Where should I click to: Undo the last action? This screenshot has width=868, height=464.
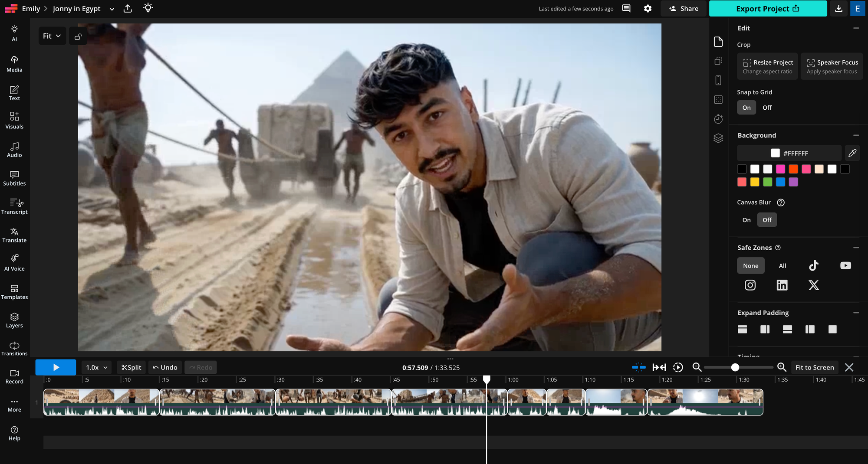coord(165,367)
